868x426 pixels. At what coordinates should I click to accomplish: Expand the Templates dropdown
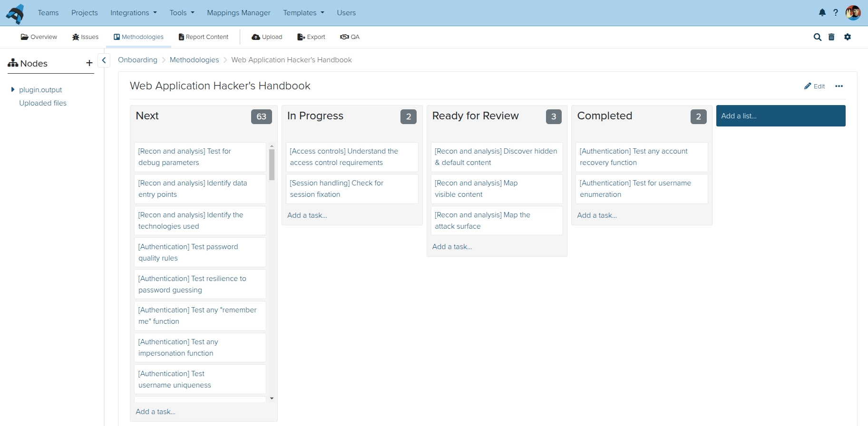[x=304, y=13]
